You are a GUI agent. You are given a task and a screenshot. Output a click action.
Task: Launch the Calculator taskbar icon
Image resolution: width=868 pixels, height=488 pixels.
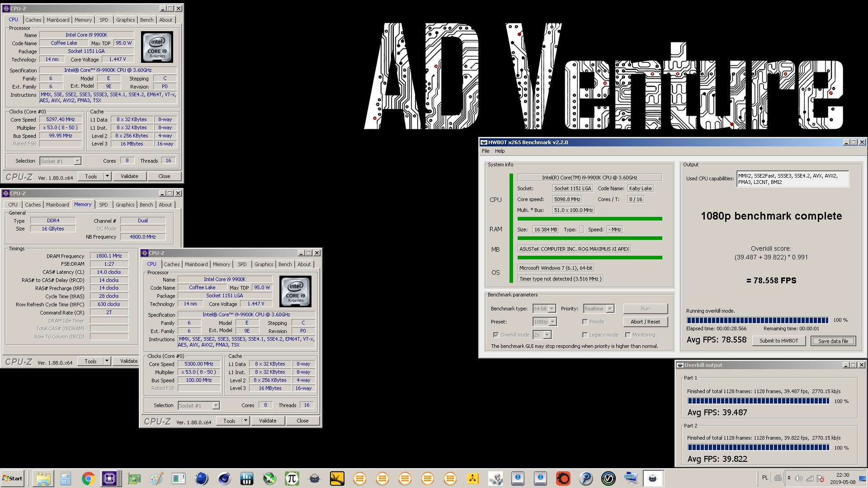pyautogui.click(x=66, y=479)
